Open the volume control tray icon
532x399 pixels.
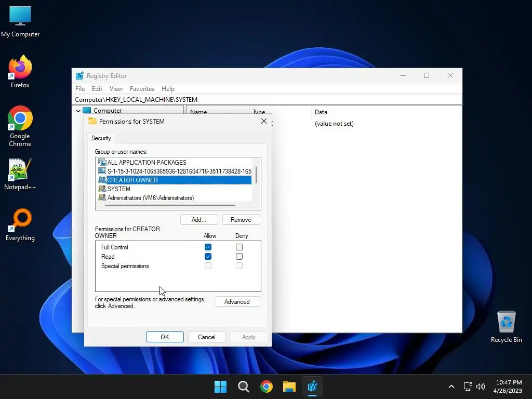[481, 387]
